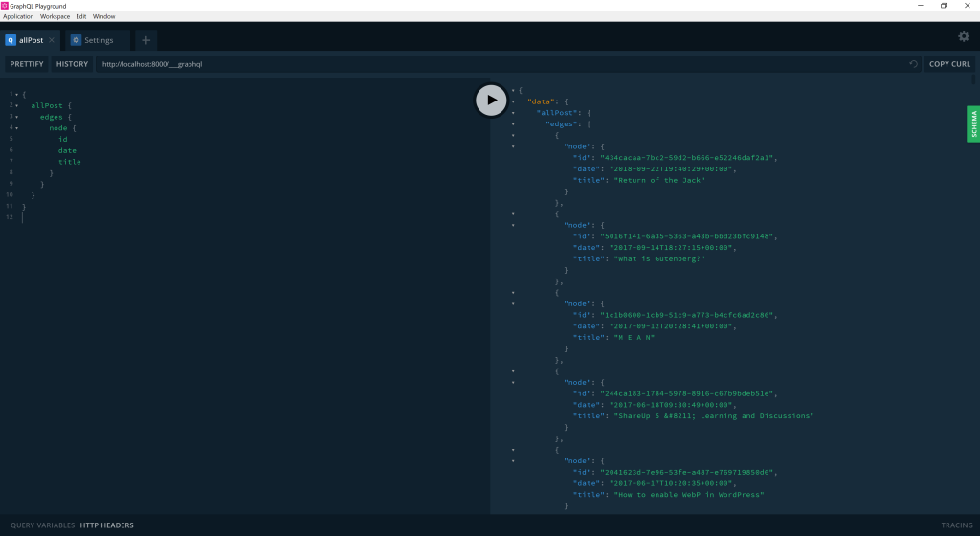Image resolution: width=980 pixels, height=536 pixels.
Task: Click the reload schema icon beside the endpoint URL
Action: tap(913, 64)
